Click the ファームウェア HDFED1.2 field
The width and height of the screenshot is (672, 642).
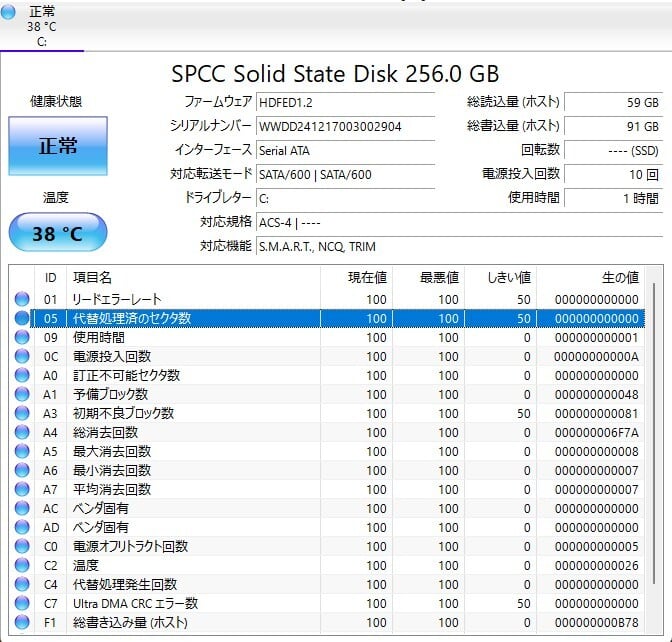click(x=345, y=102)
